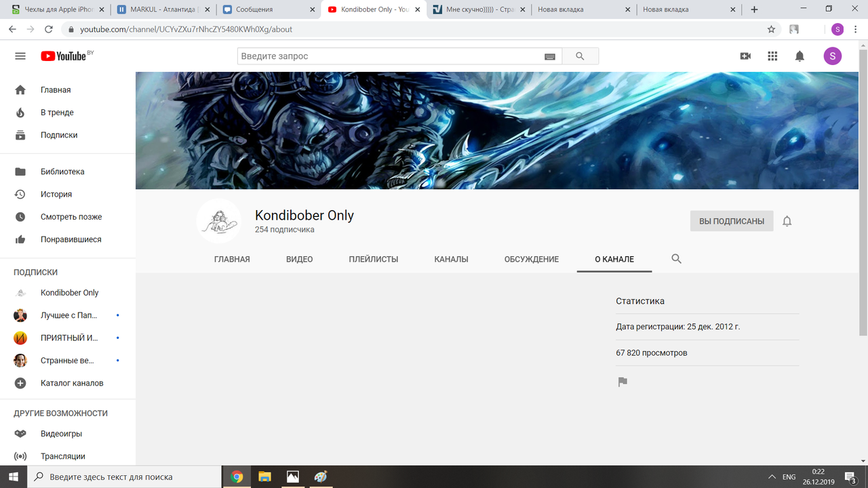The image size is (868, 488).
Task: Open Странные ве… subscription
Action: [68, 361]
